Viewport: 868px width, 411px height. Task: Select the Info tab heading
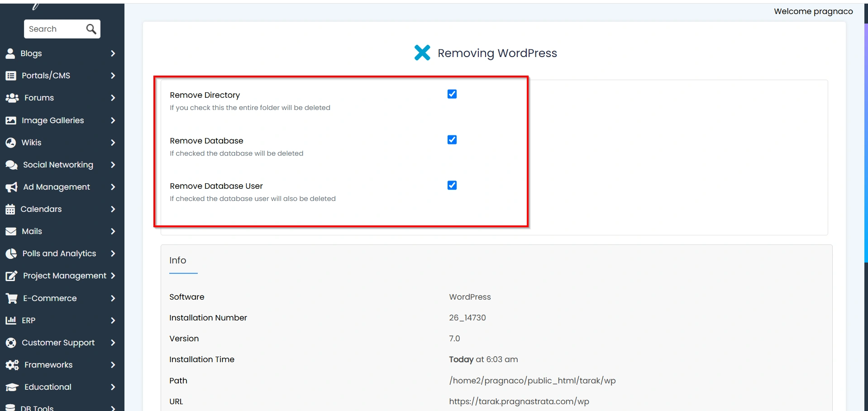click(x=178, y=260)
